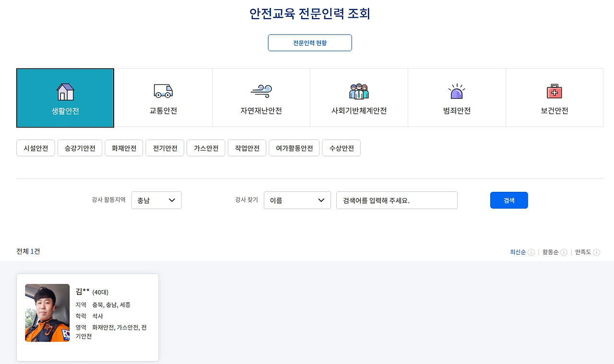The height and width of the screenshot is (364, 614).
Task: Filter by the 작업안전 subcategory
Action: [x=247, y=148]
